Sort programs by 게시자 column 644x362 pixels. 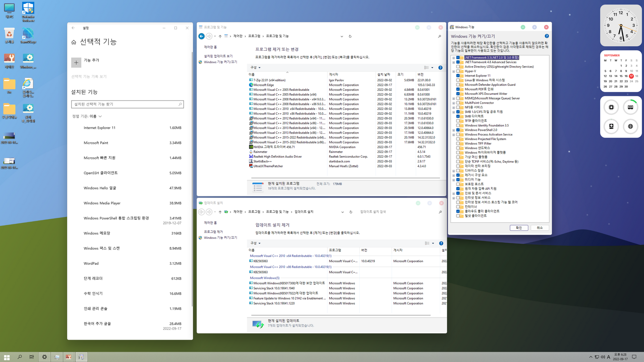[351, 75]
